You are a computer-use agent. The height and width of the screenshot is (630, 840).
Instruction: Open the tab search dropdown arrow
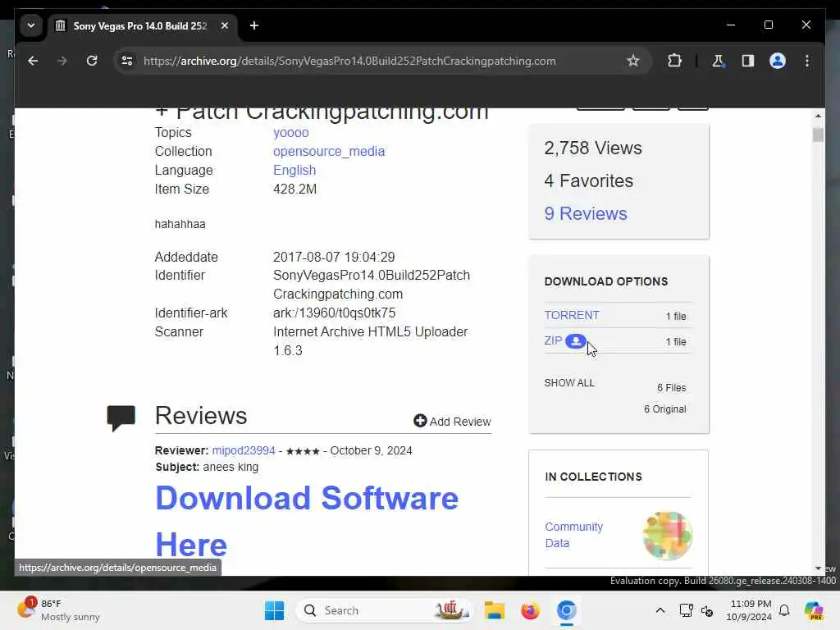point(31,25)
